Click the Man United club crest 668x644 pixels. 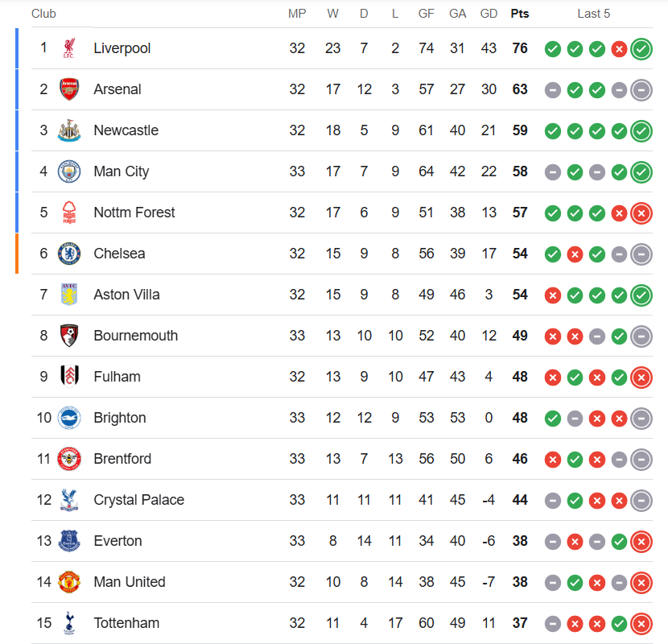pos(69,582)
